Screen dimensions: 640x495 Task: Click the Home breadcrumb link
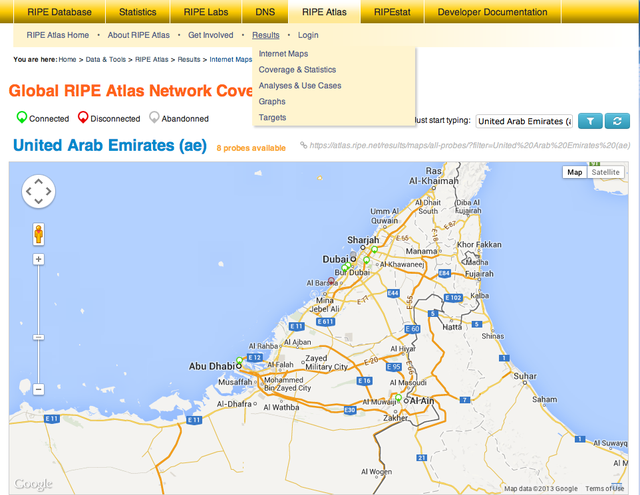pyautogui.click(x=67, y=60)
